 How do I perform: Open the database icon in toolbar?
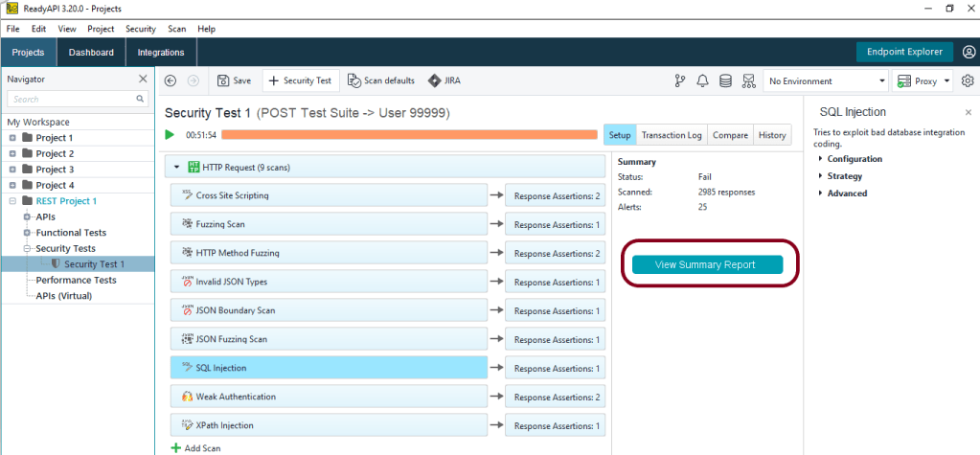tap(725, 81)
